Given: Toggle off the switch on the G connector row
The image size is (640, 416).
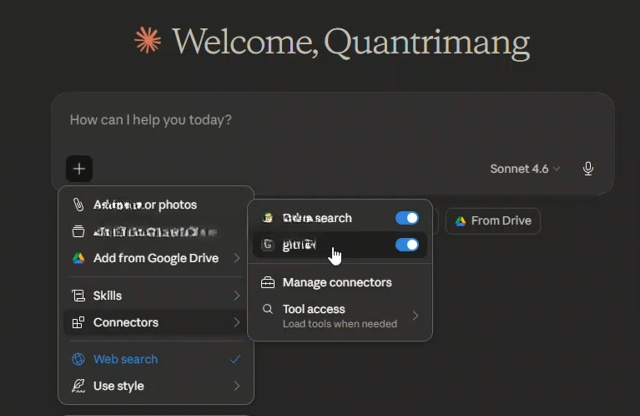Looking at the screenshot, I should (407, 245).
